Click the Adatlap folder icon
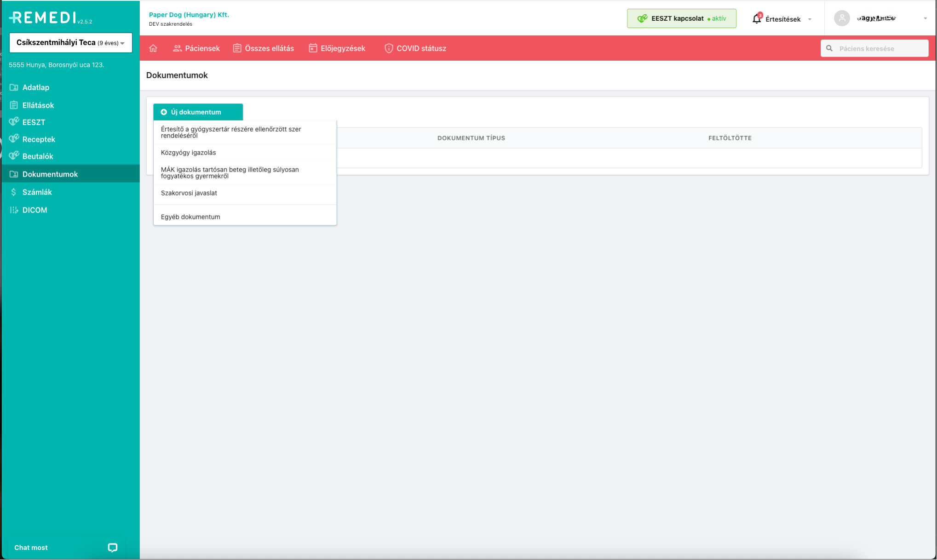The image size is (937, 560). pos(14,87)
